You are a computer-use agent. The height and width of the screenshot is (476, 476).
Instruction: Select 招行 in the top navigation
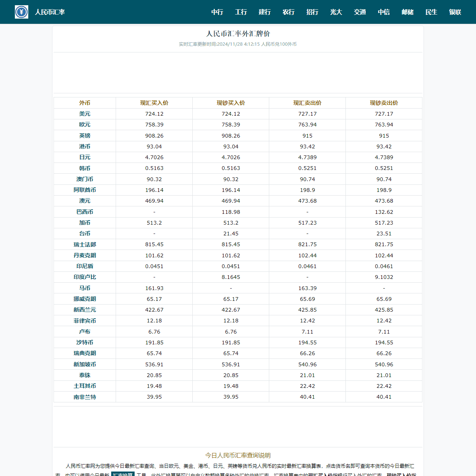click(x=312, y=12)
